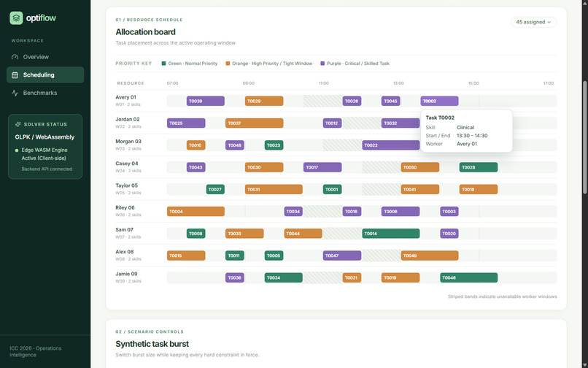The width and height of the screenshot is (588, 368).
Task: Select task T0033 block
Action: (x=244, y=234)
